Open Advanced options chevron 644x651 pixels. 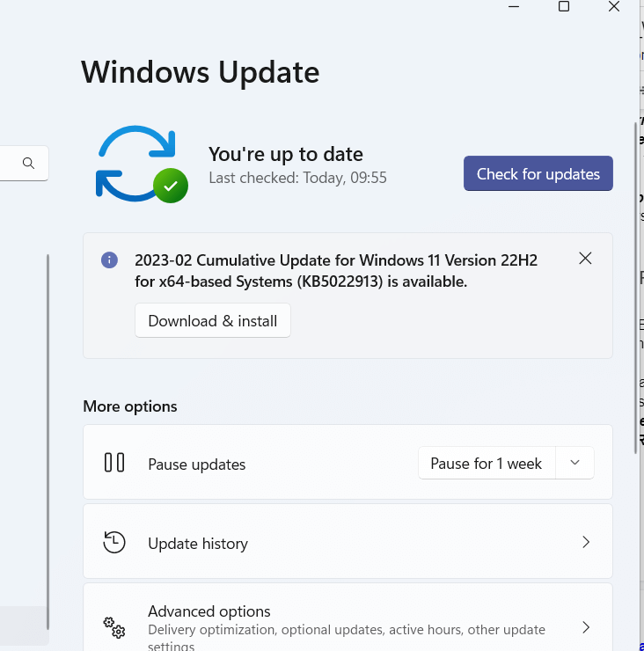[586, 627]
